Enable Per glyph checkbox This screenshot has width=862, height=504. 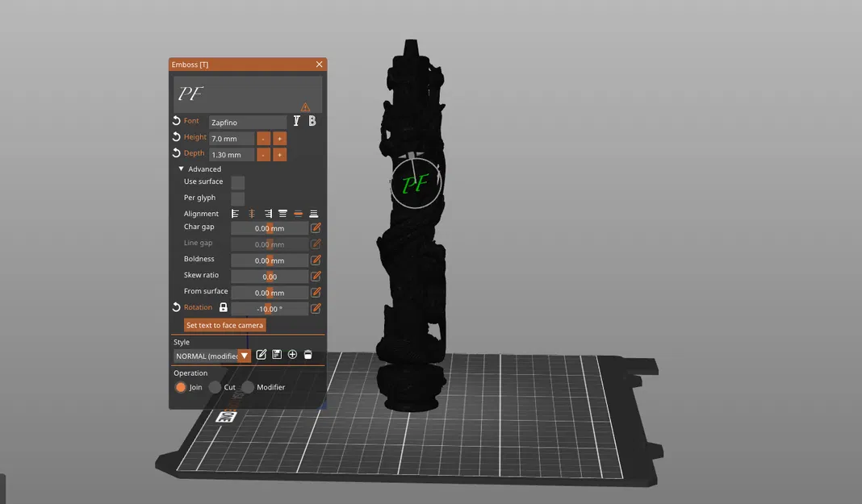(x=237, y=198)
